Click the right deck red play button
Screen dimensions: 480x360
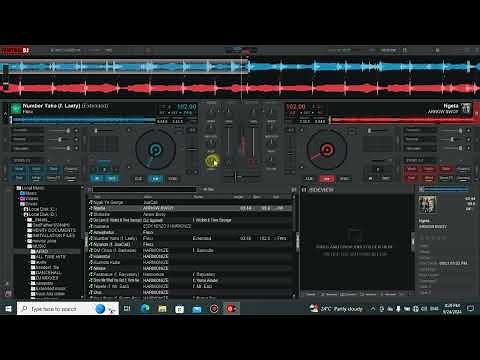point(327,179)
